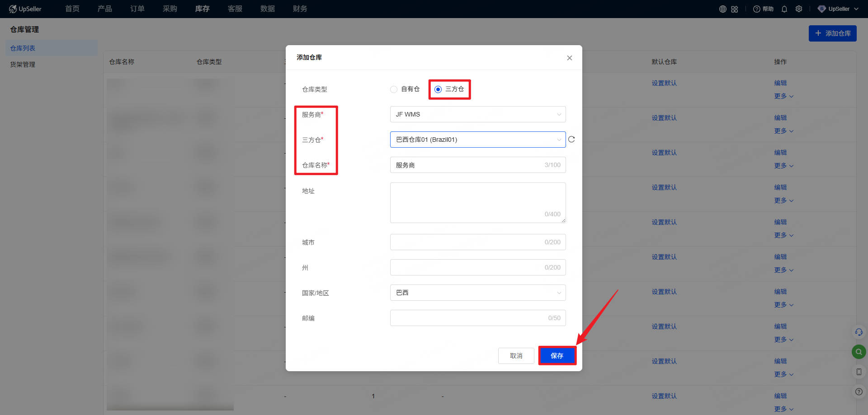The height and width of the screenshot is (415, 868).
Task: Close the 添加仓库 dialog with X
Action: coord(569,58)
